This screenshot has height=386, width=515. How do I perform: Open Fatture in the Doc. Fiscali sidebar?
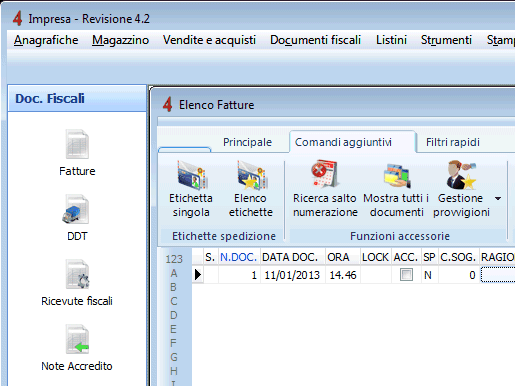pos(77,153)
